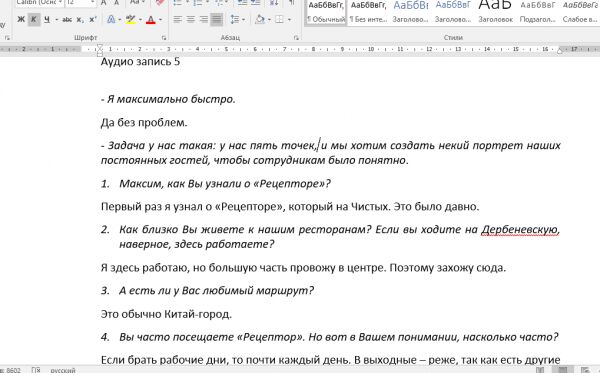
Task: Open clipboard group dialog launcher
Action: (7, 38)
